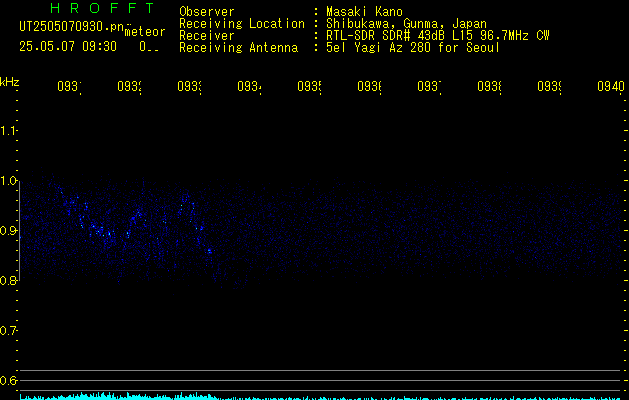Click the 0932 time marker
Screen dimensions: 629x400
coord(129,86)
